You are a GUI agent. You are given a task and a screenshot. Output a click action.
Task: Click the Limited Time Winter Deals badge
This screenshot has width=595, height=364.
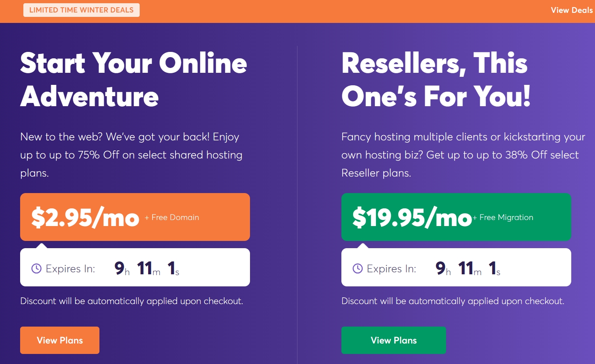click(x=81, y=10)
